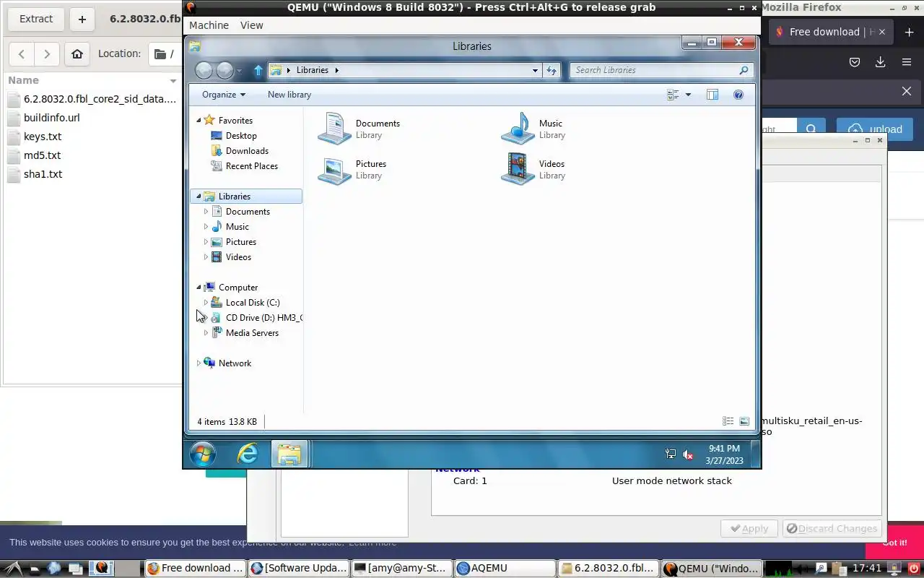
Task: Click the upload button on website
Action: click(875, 129)
